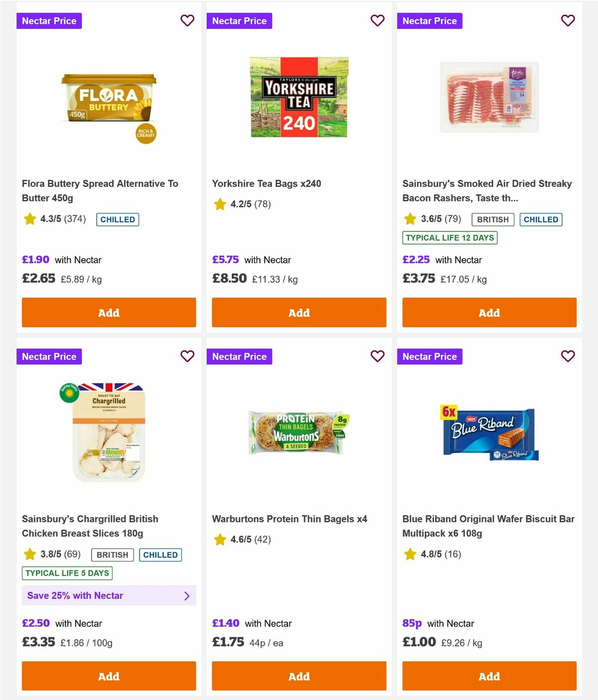Favourite the Blue Riband Wafer Biscuit multipack
Viewport: 598px width, 700px height.
point(568,356)
